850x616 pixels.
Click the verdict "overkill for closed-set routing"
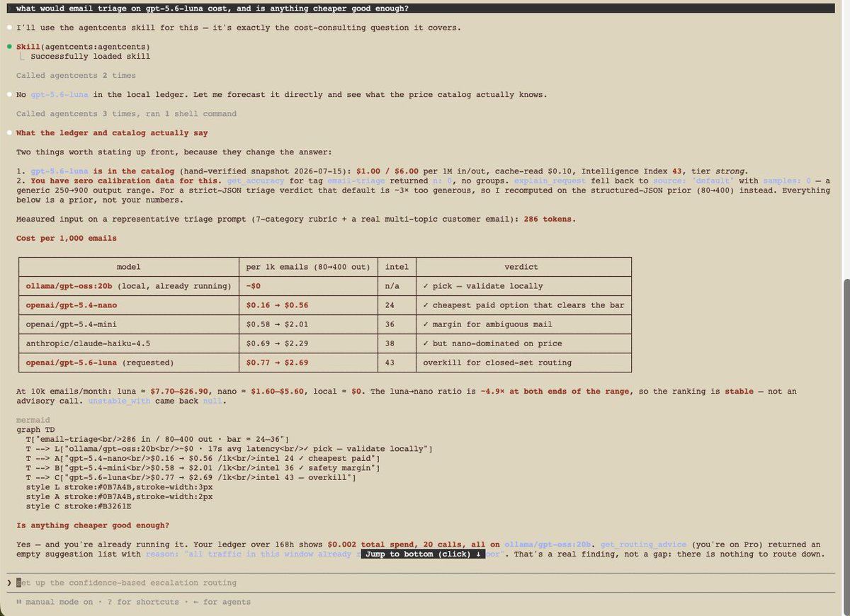(522, 363)
